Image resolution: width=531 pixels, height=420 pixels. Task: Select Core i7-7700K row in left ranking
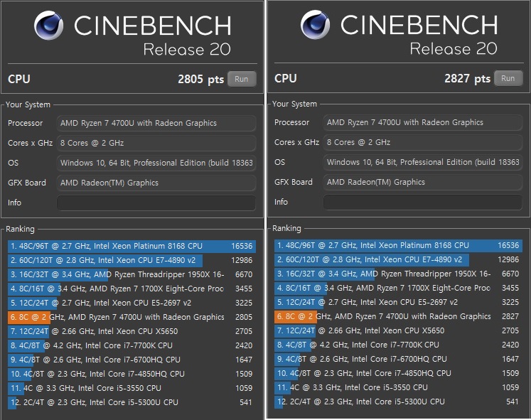tap(132, 345)
